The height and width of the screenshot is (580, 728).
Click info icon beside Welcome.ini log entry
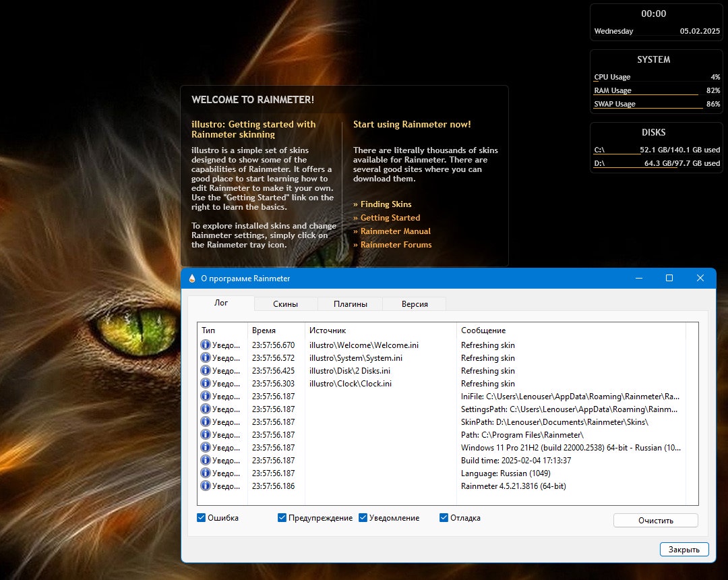pos(205,345)
